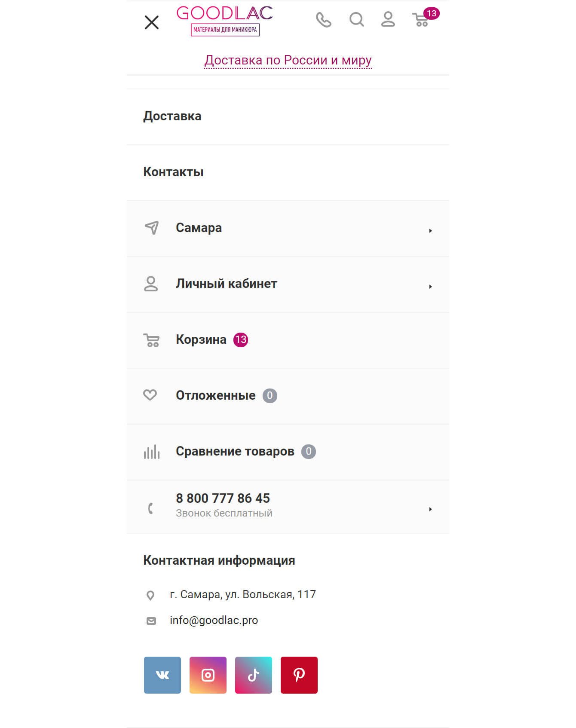Click the Доставка по России и миру link

(288, 60)
